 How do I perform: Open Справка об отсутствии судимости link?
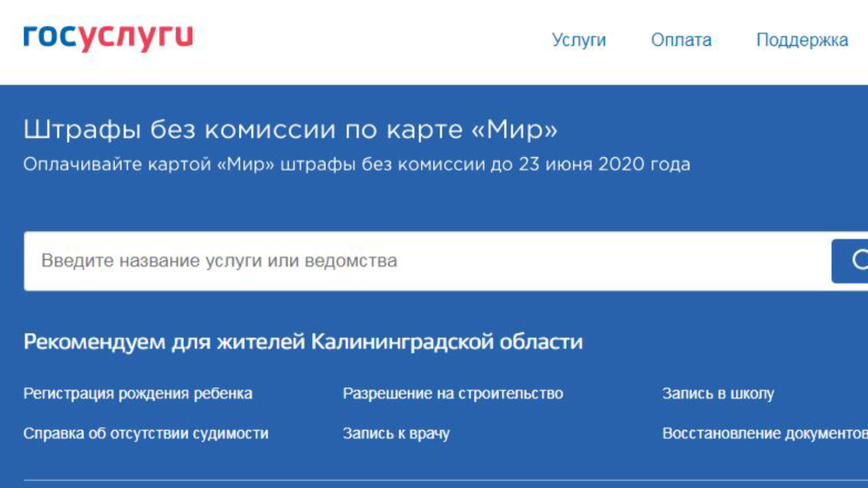pyautogui.click(x=146, y=433)
